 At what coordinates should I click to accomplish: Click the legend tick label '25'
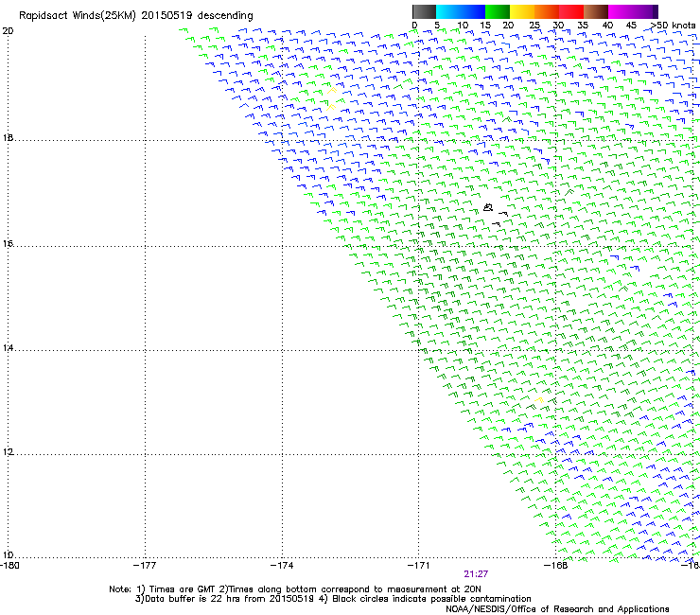(534, 26)
